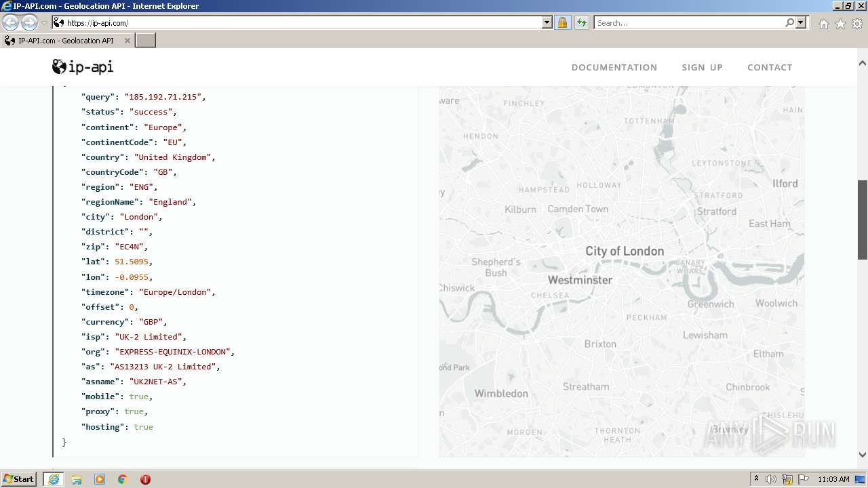Select the query IP "185.192.71.215"
The image size is (868, 488).
click(162, 97)
